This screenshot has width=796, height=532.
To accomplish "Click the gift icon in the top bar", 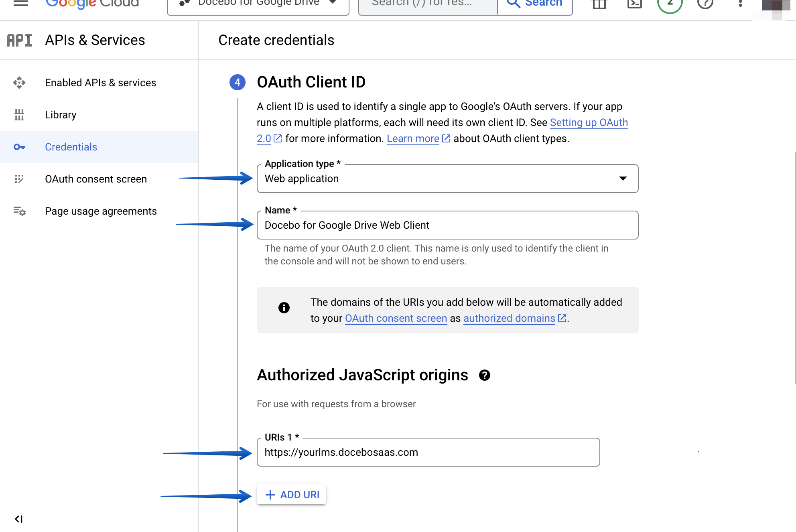I will 599,4.
